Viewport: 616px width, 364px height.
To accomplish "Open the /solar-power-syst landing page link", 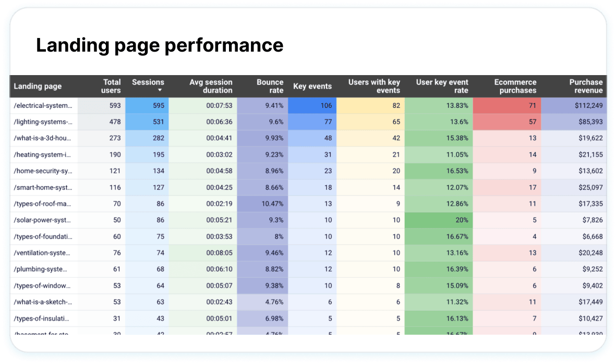I will [x=42, y=220].
